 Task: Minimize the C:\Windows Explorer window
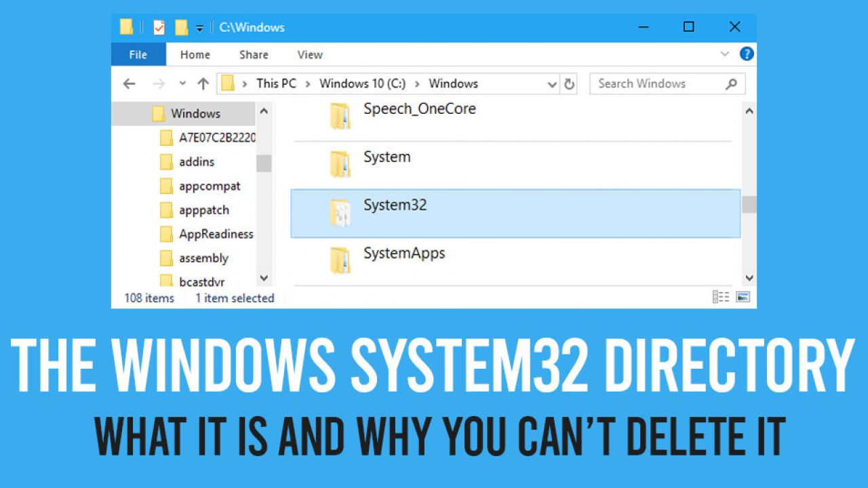[x=642, y=27]
